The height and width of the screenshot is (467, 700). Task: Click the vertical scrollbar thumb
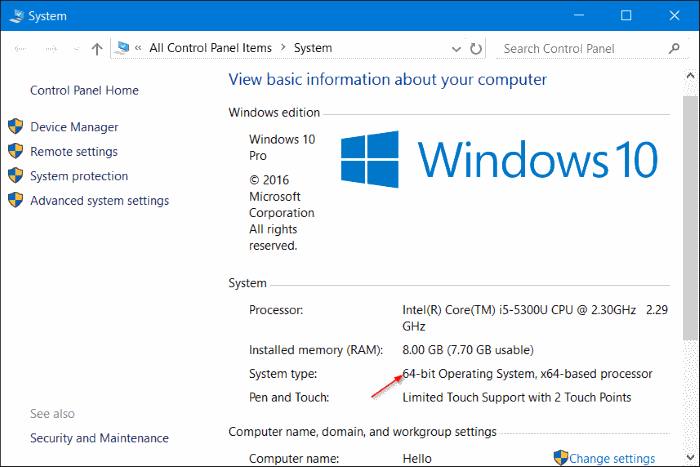point(690,218)
